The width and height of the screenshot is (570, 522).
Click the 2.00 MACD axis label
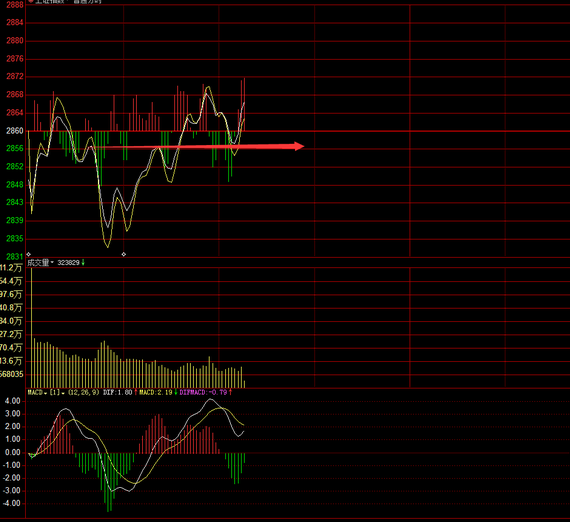[12, 426]
